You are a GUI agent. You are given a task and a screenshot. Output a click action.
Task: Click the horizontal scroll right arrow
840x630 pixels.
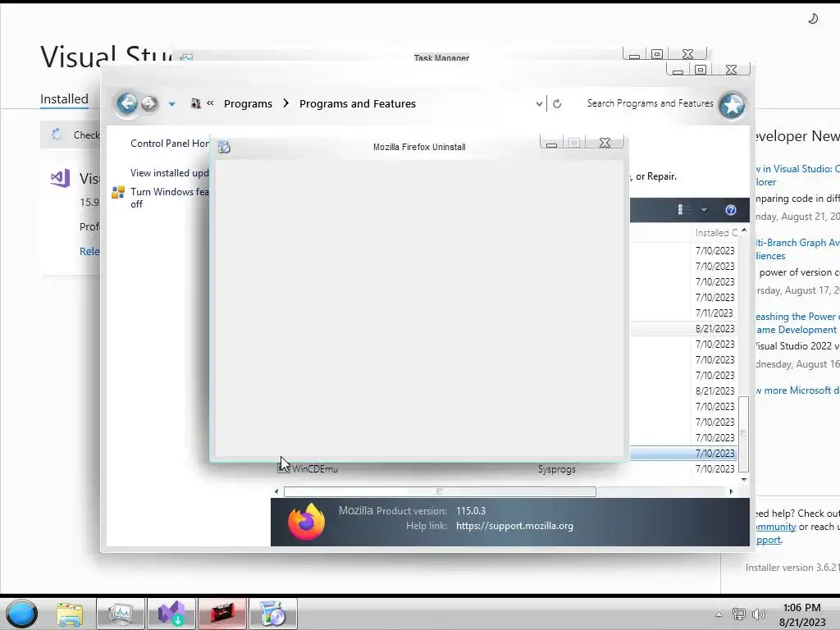[x=731, y=491]
